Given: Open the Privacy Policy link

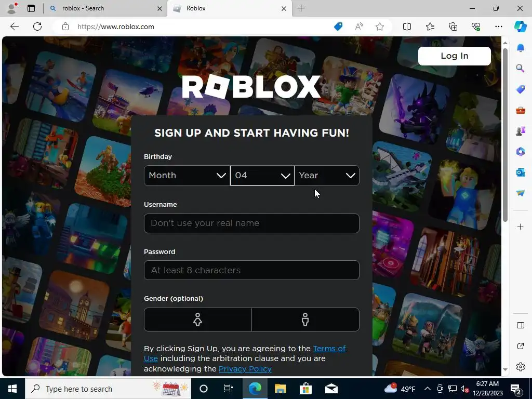Looking at the screenshot, I should 245,369.
